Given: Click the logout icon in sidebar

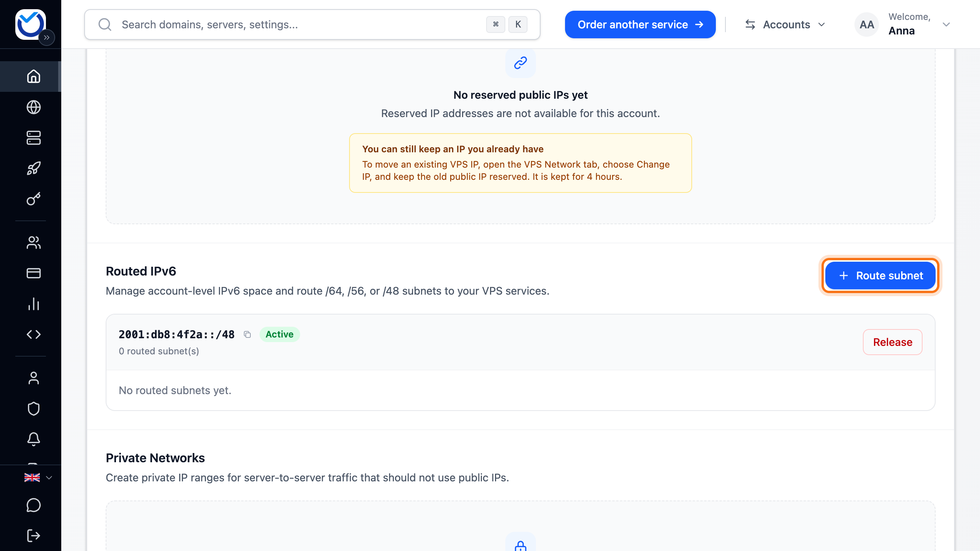Looking at the screenshot, I should 34,536.
